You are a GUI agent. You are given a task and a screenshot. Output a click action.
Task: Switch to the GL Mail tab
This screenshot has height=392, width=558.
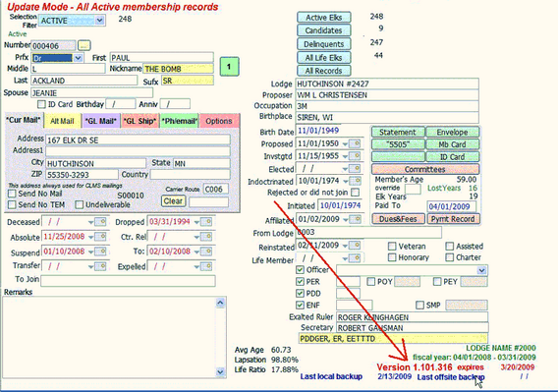pyautogui.click(x=101, y=121)
